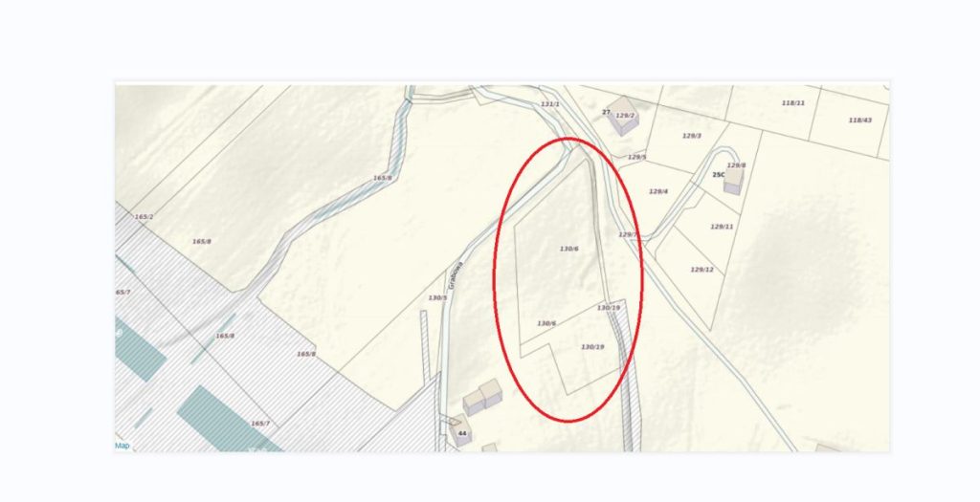Select parcel label 129/11
The image size is (980, 502).
[x=722, y=227]
